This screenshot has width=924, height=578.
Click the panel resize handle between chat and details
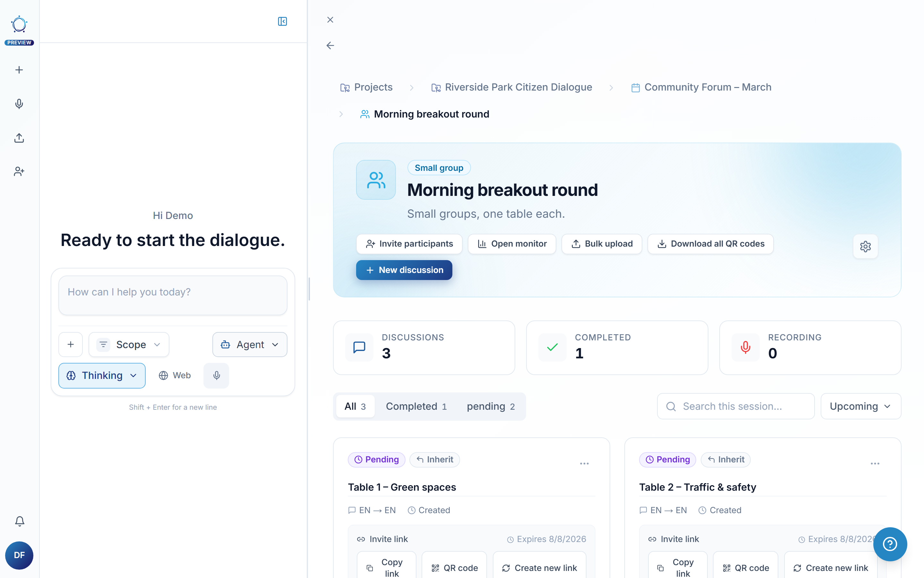coord(309,289)
